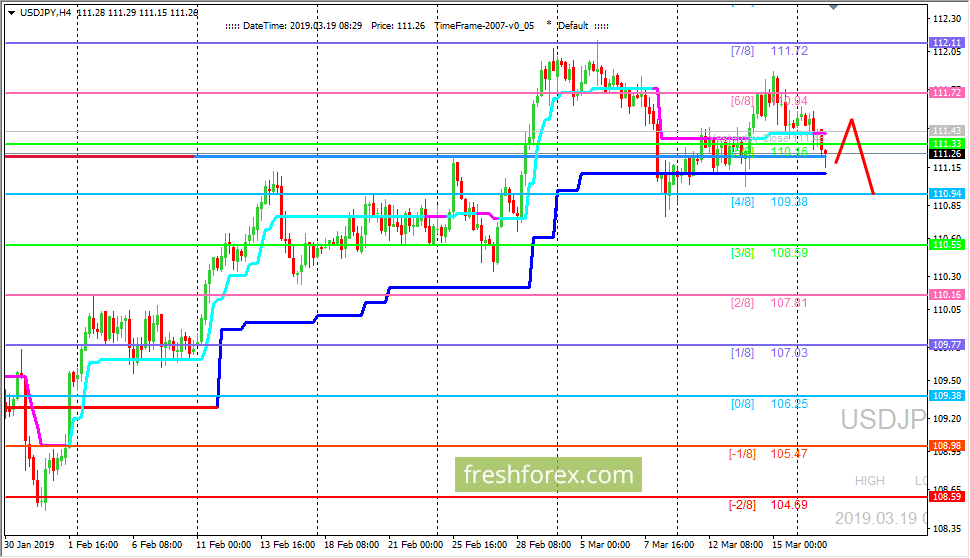
Task: Click the triangle arrow beside USDJPY,H4 title
Action: pos(11,12)
